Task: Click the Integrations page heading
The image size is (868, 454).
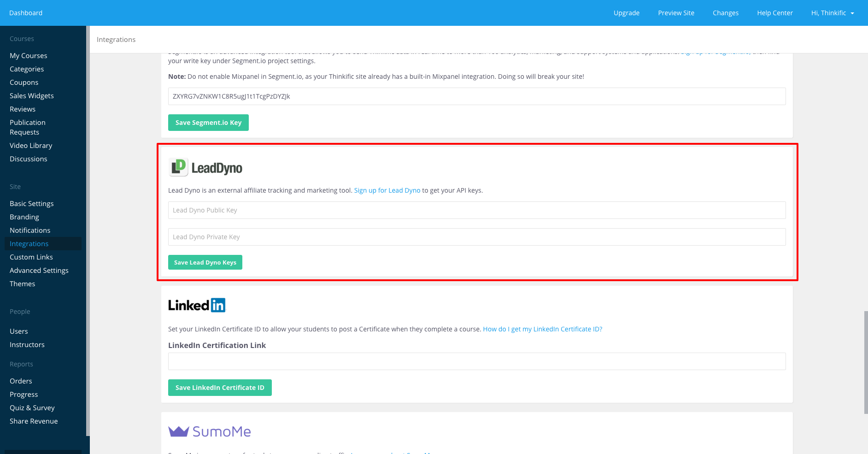Action: 116,40
